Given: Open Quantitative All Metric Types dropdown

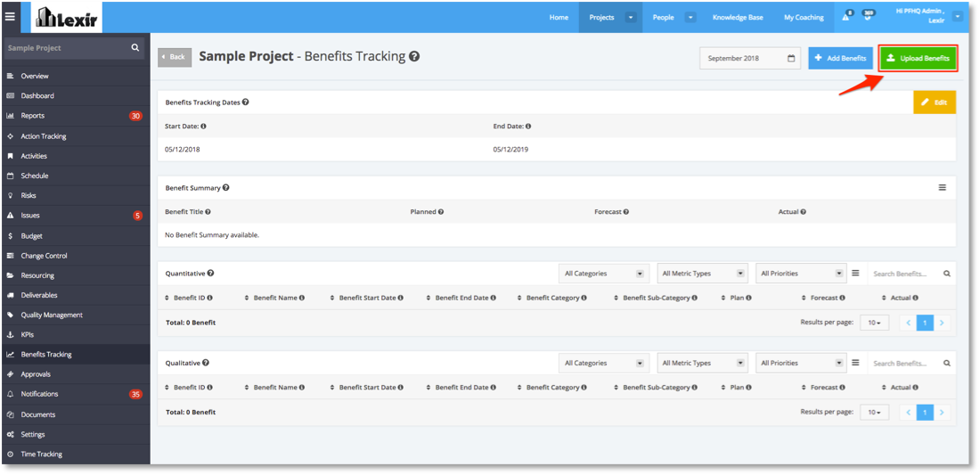Looking at the screenshot, I should pos(703,274).
